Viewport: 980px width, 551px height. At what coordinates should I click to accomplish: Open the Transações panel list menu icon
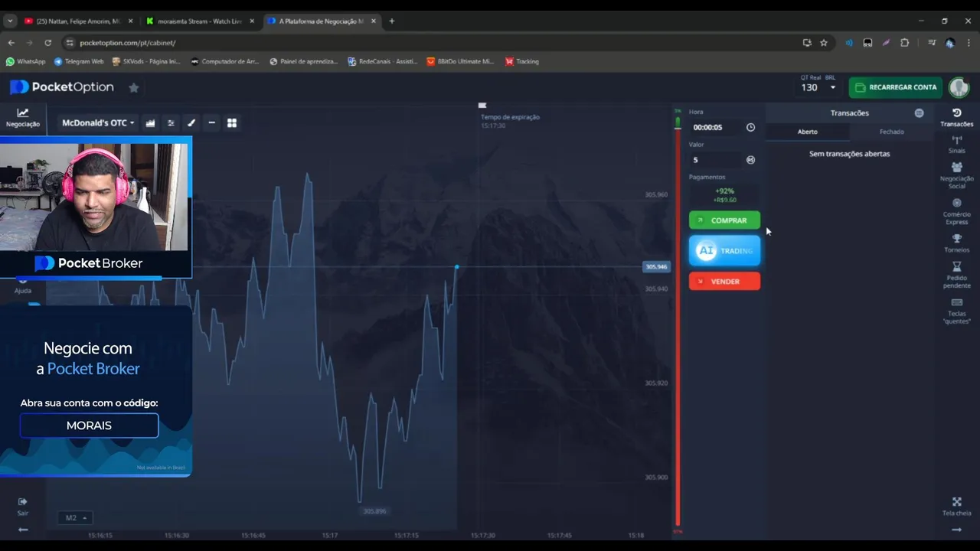click(x=919, y=113)
